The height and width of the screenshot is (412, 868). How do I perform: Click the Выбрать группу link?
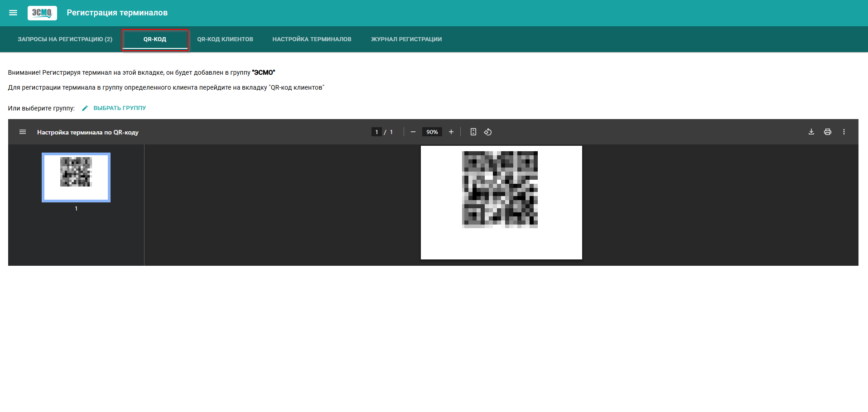coord(120,108)
